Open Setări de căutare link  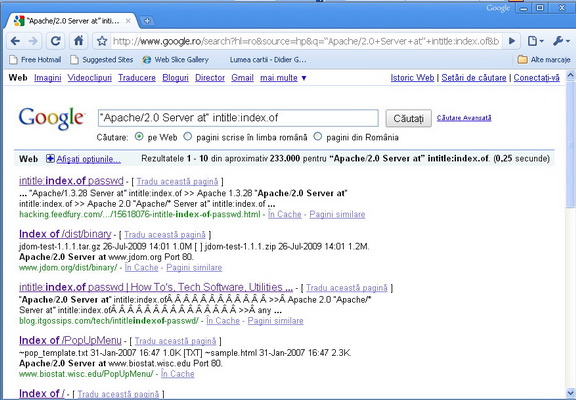click(474, 78)
